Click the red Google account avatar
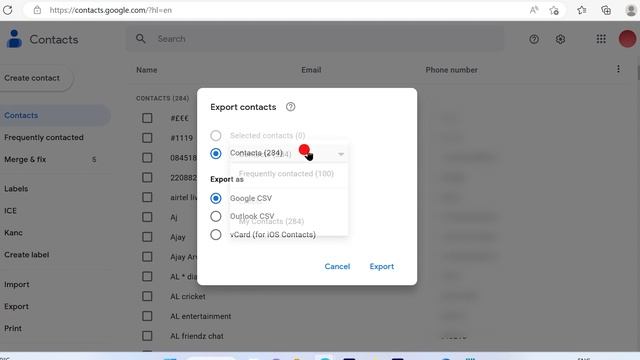The image size is (640, 360). click(627, 39)
